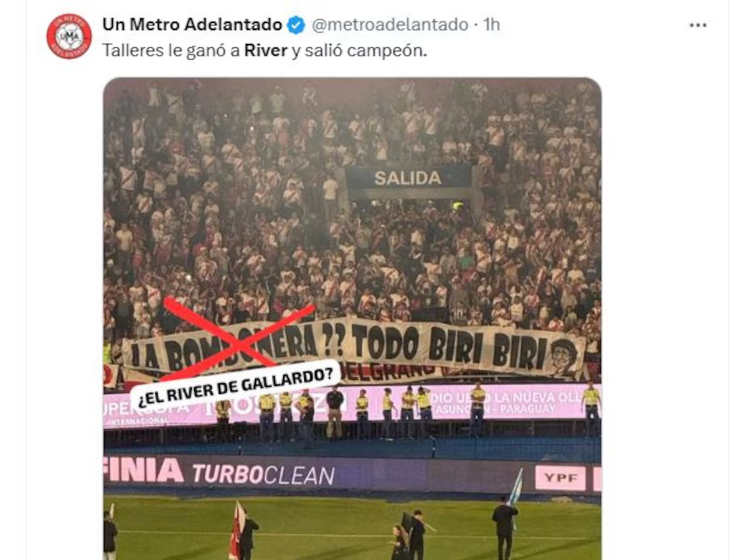Click the SALIDA sign in the photo

pos(408,178)
